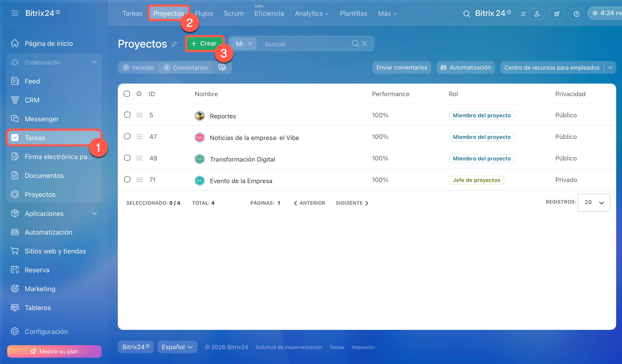
Task: Go to the SIGUIENTE page
Action: coord(352,203)
